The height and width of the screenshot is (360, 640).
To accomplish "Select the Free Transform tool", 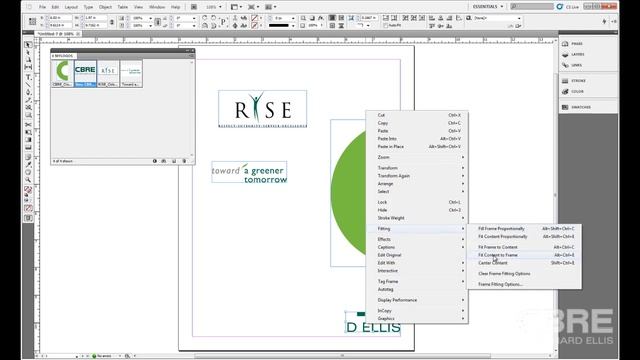I will point(28,132).
